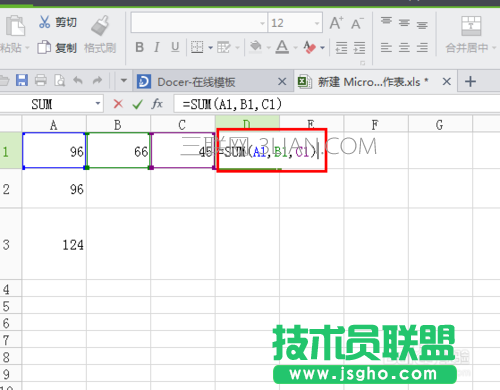500x390 pixels.
Task: Toggle bold formatting
Action: click(x=140, y=48)
